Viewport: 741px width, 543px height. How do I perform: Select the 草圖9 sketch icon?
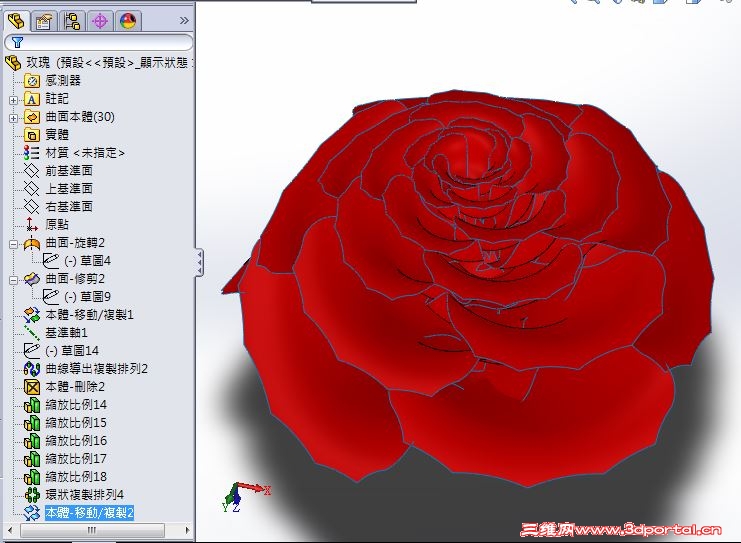pos(50,297)
